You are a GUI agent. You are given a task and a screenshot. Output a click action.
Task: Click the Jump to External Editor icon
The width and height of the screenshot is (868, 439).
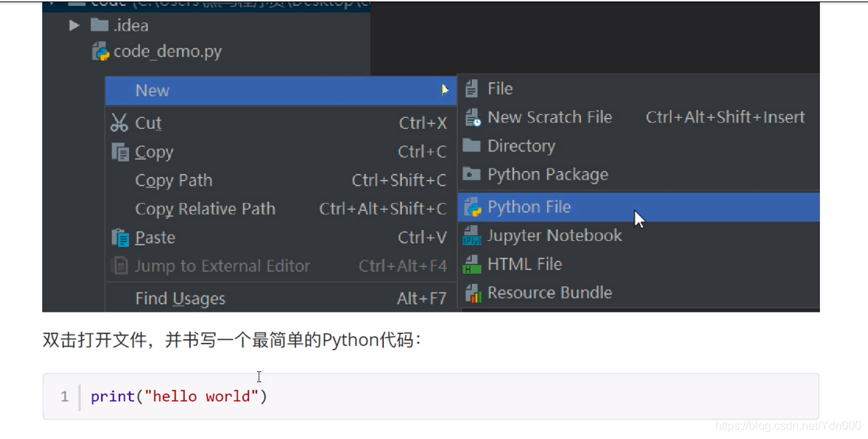click(x=119, y=266)
